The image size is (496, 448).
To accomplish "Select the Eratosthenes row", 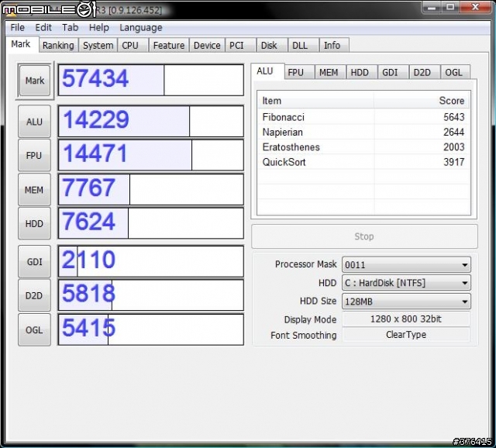I will coord(363,146).
